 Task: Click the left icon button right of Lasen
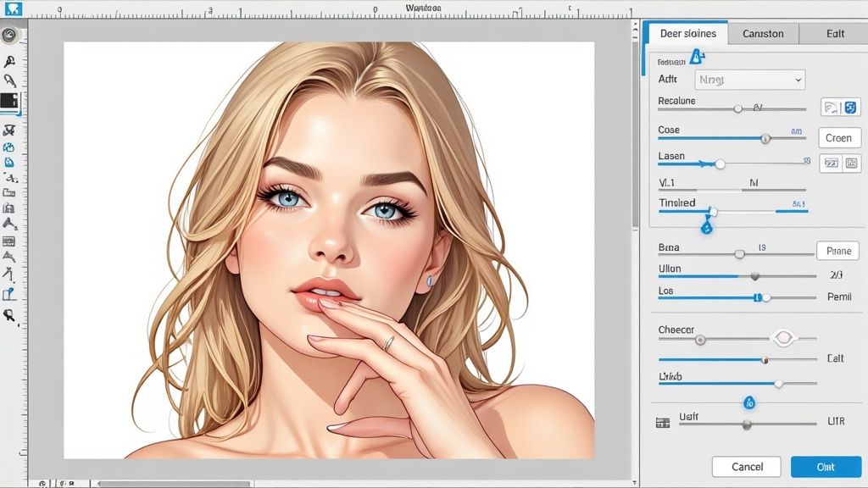[831, 164]
